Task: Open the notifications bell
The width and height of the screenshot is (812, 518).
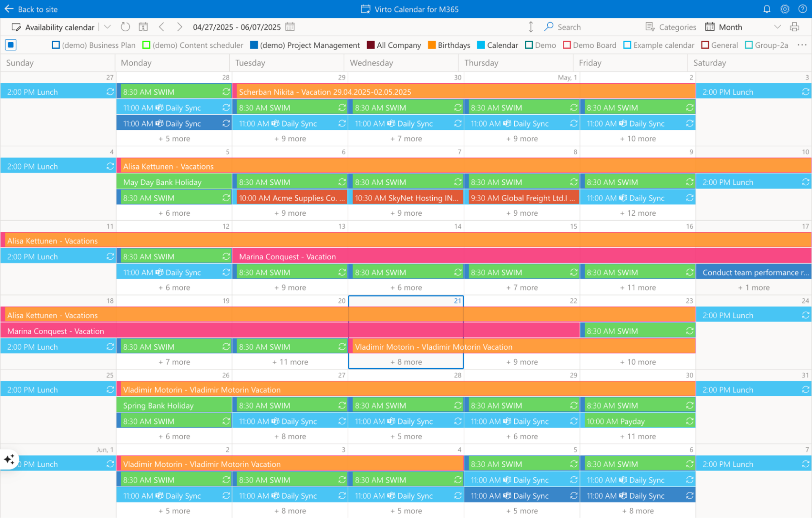Action: coord(766,9)
